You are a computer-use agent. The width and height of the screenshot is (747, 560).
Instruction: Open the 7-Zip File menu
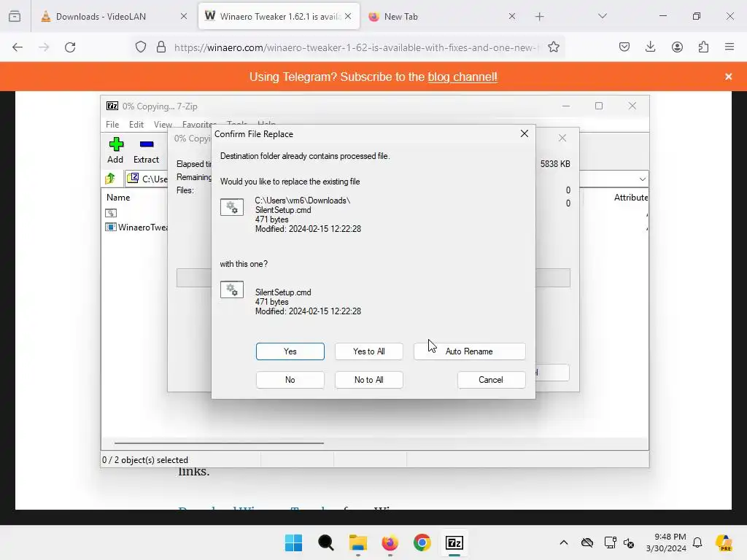(x=112, y=124)
